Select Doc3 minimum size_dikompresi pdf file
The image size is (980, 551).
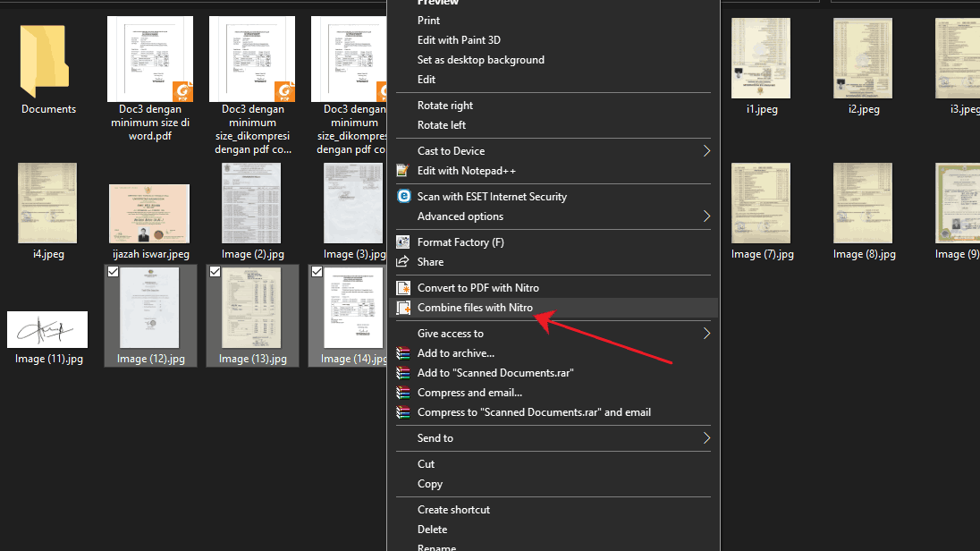[252, 86]
